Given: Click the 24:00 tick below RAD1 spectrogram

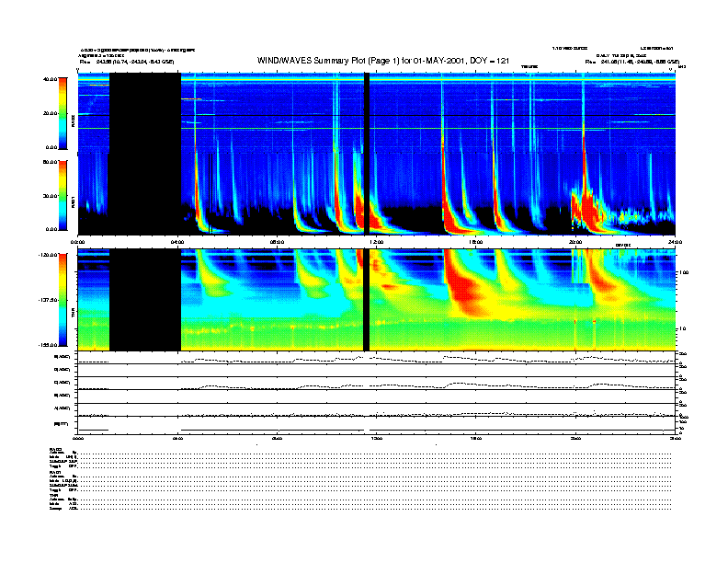Looking at the screenshot, I should (675, 242).
